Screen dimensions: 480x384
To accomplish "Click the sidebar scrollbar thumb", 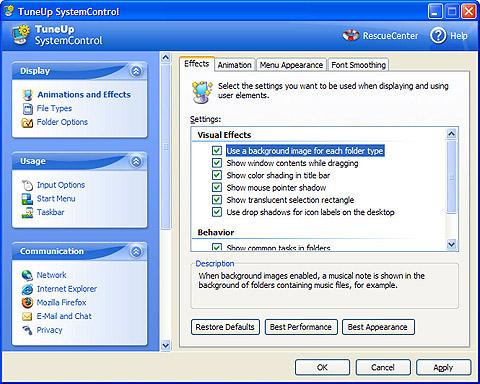I will tap(165, 147).
